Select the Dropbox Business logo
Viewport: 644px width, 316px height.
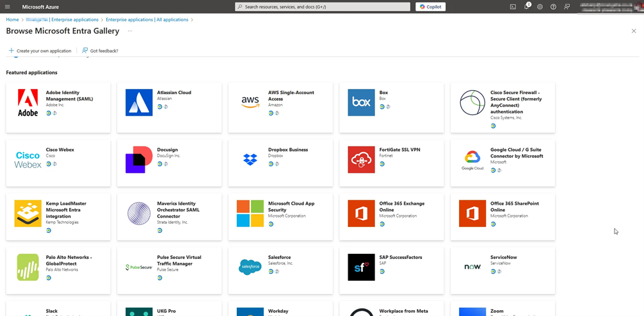pos(250,159)
